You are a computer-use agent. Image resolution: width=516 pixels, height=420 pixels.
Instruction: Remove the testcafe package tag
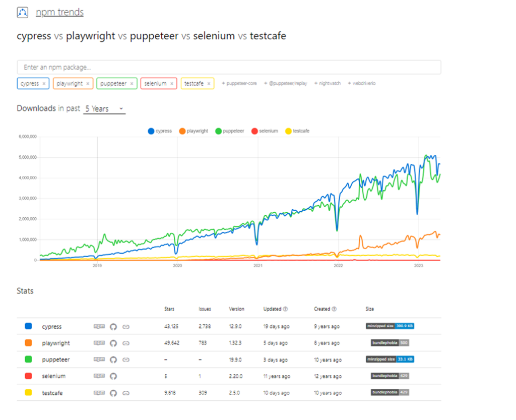point(209,84)
